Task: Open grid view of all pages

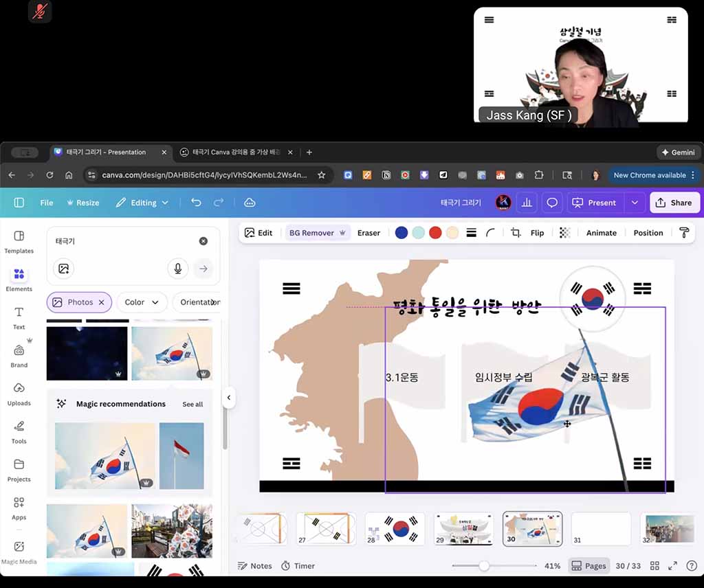Action: [654, 566]
